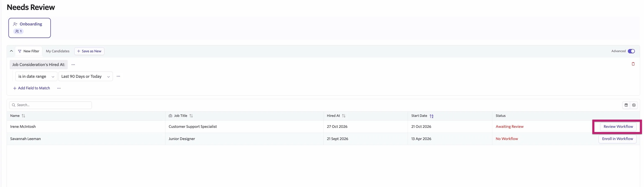Click Save as New button
Screen dimensions: 644x187
(x=89, y=51)
